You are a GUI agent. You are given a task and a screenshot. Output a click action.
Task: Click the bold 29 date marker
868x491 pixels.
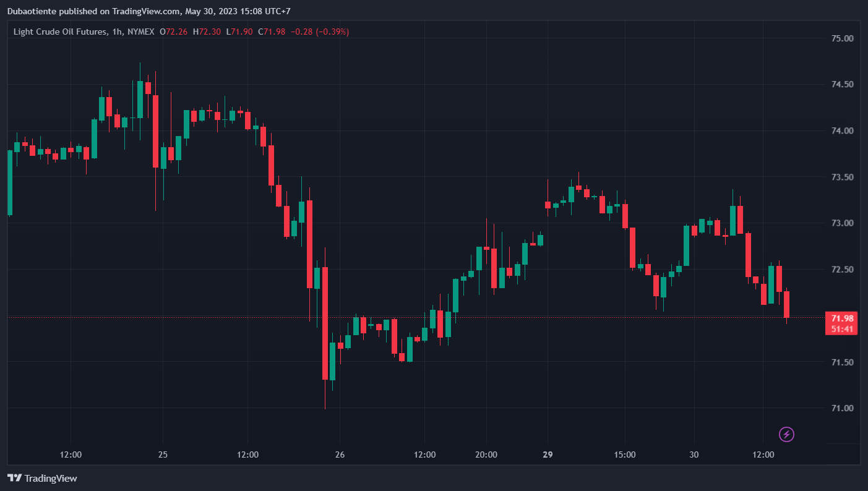(548, 455)
